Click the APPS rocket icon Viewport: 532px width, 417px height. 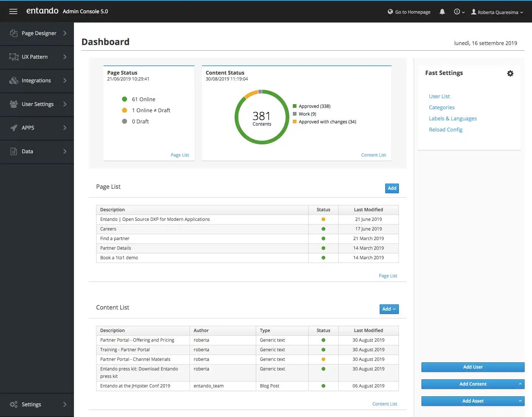14,128
